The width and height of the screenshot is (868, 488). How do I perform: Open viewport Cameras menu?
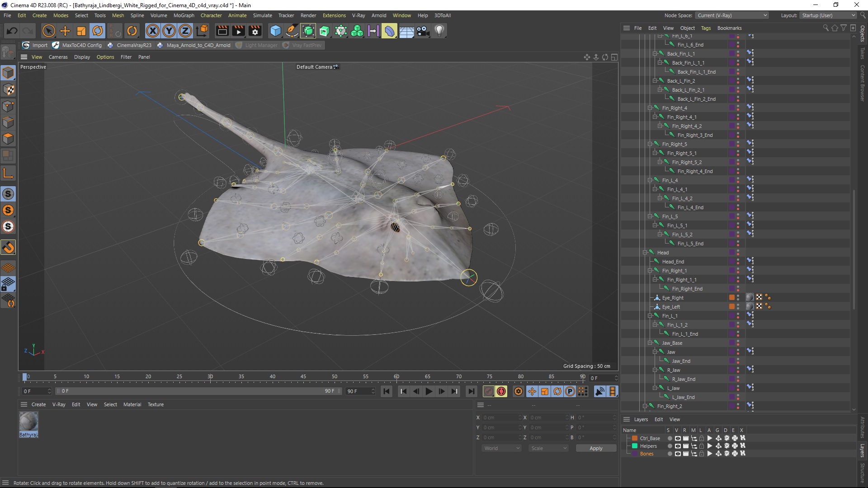pos(58,57)
